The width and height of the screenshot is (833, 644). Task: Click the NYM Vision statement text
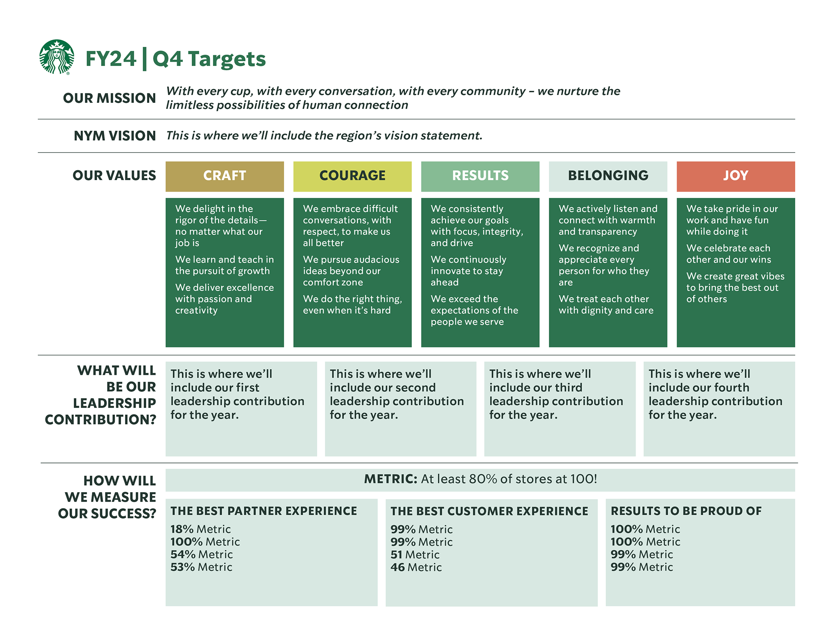pos(324,136)
